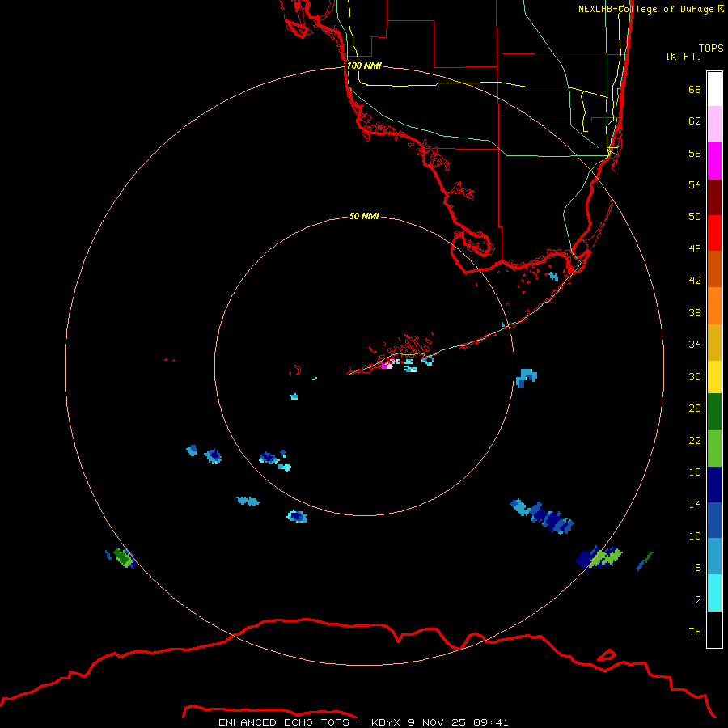The height and width of the screenshot is (728, 728).
Task: Click the "9 NOV 25 09:41" timestamp
Action: coord(459,722)
